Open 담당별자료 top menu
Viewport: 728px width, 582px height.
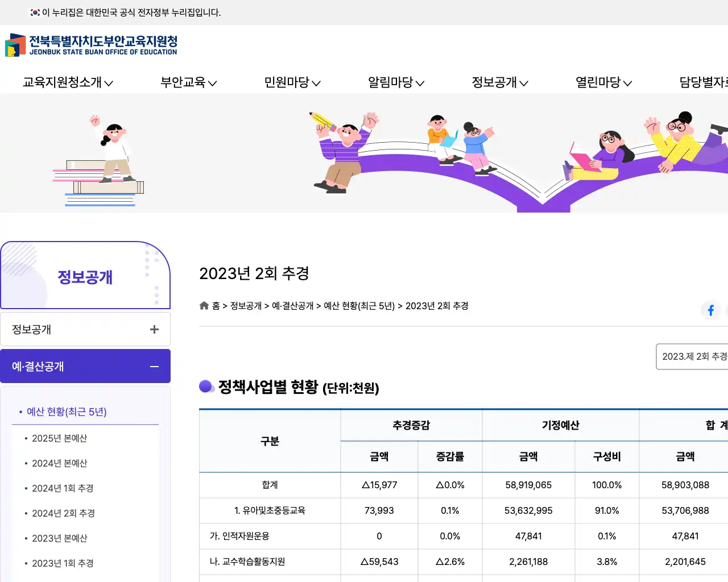pyautogui.click(x=704, y=82)
